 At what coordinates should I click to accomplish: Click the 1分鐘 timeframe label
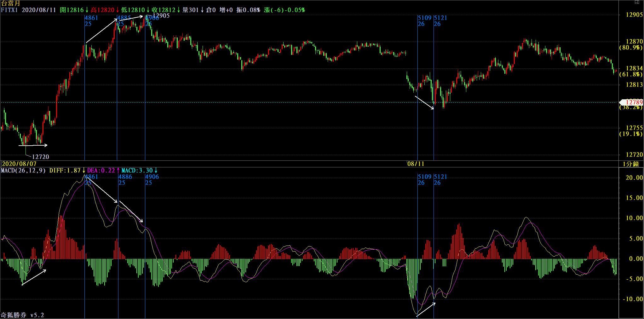tap(631, 164)
